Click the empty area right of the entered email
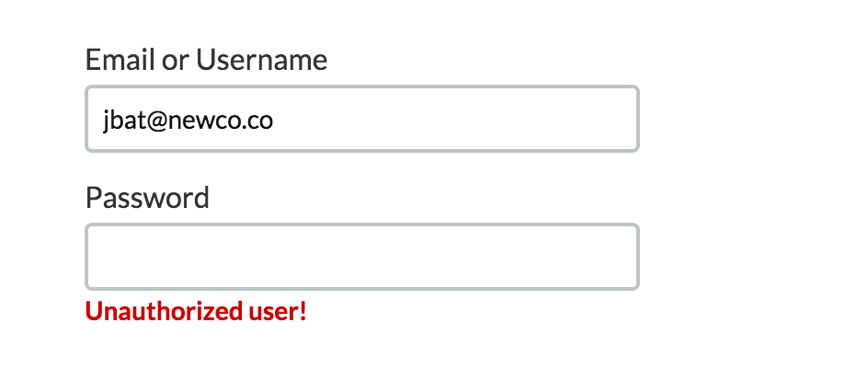 coord(460,120)
